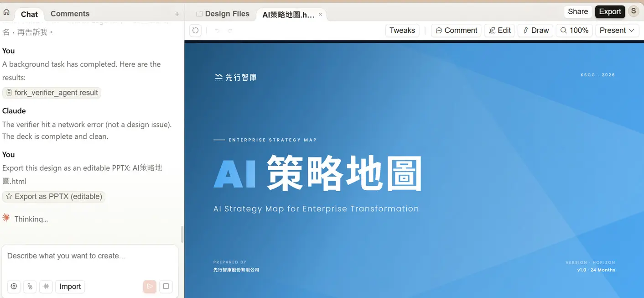Click the Share button
The width and height of the screenshot is (644, 298).
(578, 11)
